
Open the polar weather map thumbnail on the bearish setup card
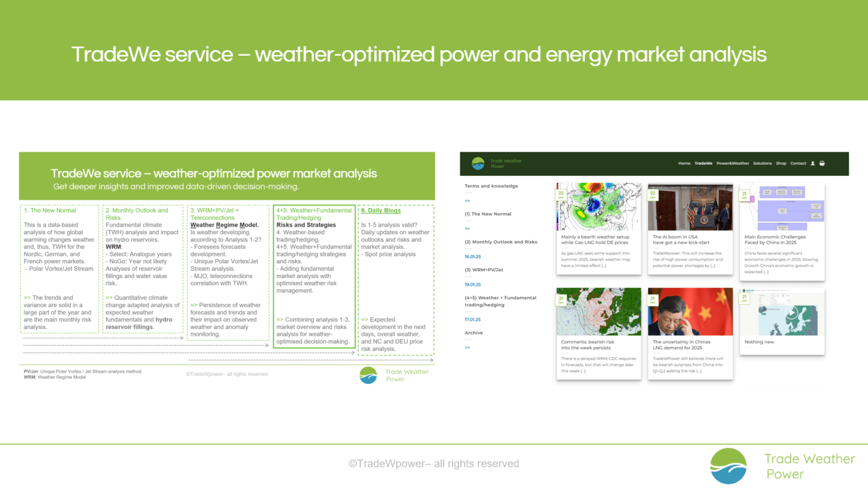598,207
